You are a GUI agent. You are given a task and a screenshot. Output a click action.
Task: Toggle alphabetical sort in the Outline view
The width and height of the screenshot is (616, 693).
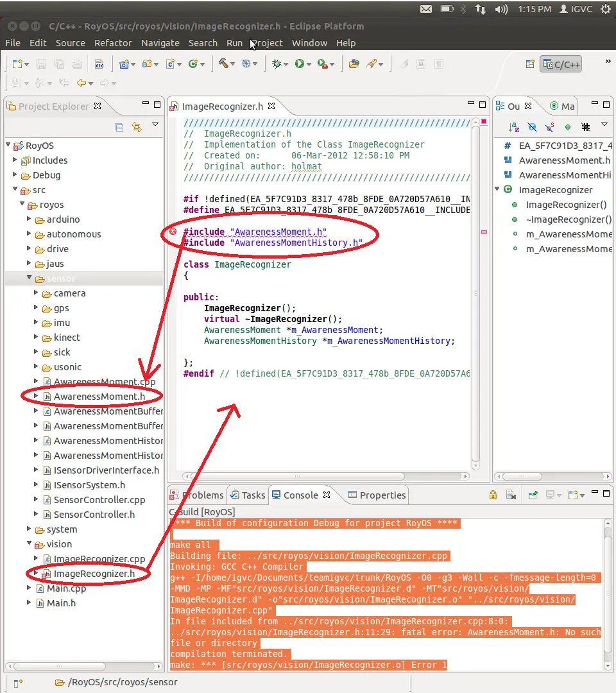coord(514,127)
